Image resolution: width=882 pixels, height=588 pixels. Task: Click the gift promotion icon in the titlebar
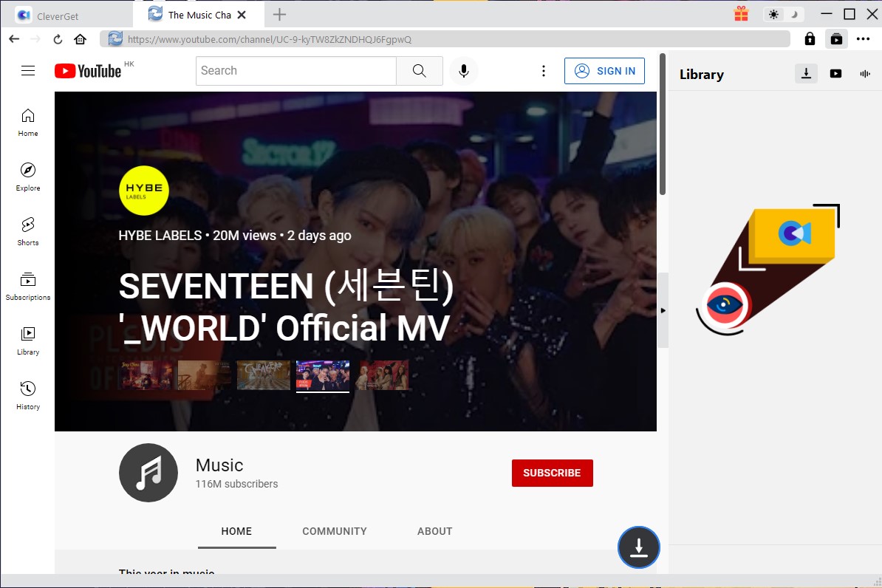click(741, 13)
